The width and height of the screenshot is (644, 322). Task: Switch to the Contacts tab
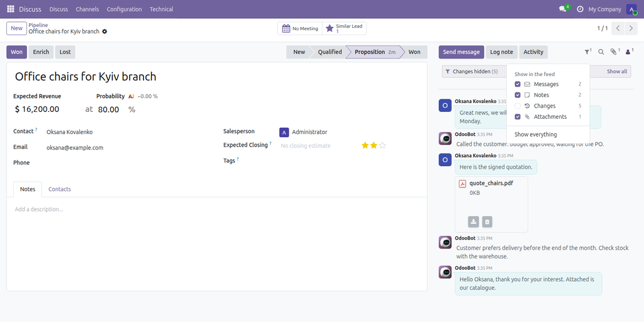coord(60,189)
